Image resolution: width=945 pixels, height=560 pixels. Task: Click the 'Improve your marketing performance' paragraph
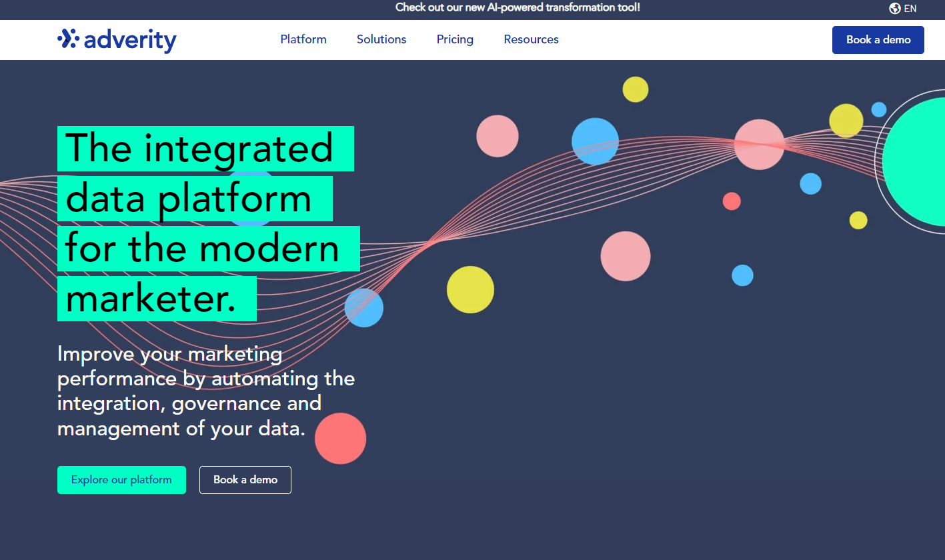click(x=205, y=391)
